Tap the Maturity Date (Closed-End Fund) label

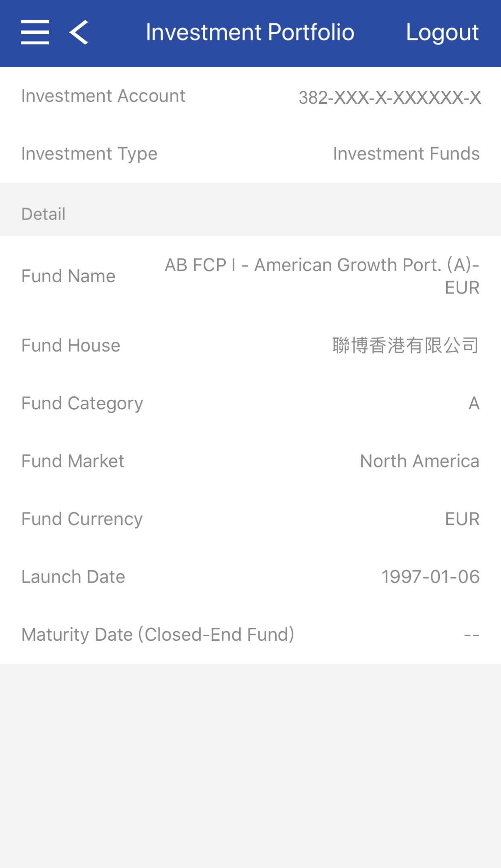pos(158,634)
